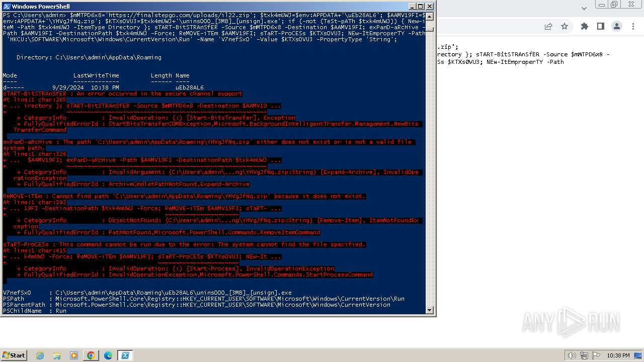Select the PowerShell taskbar button

tap(125, 355)
